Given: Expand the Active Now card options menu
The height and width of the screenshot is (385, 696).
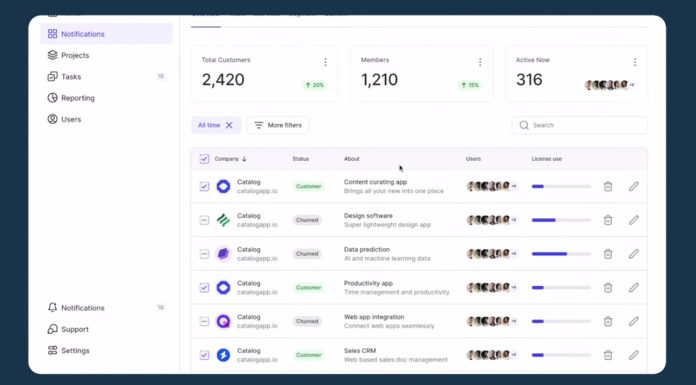Looking at the screenshot, I should pos(635,62).
